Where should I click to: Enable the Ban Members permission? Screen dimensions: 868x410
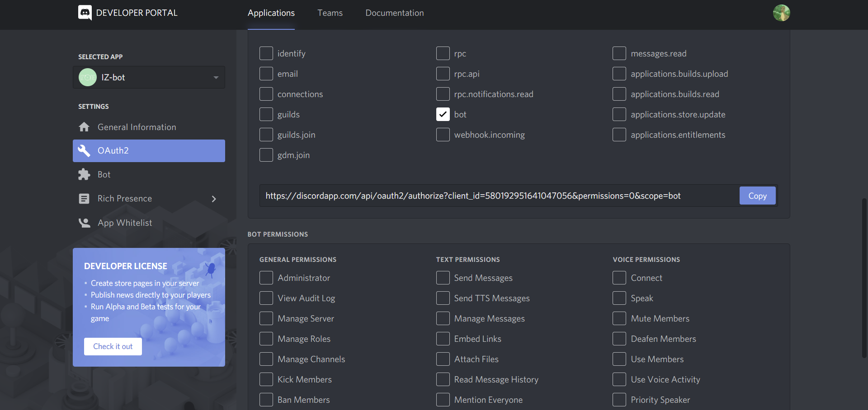(266, 400)
